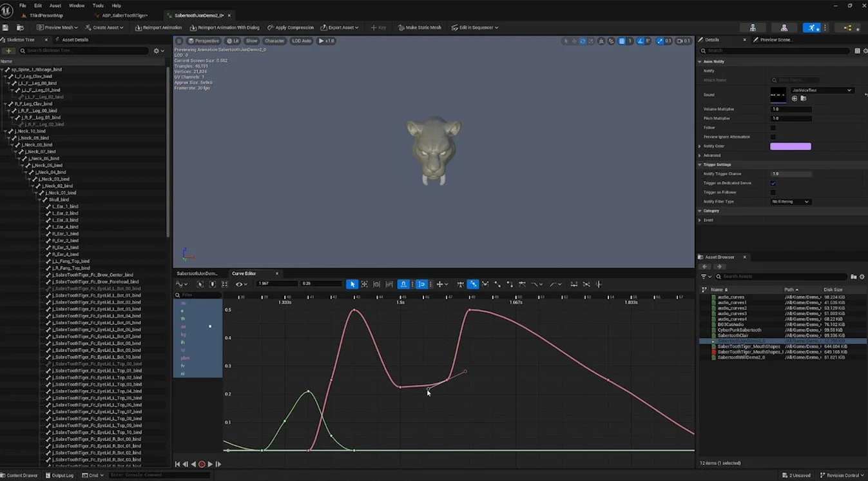Click the Make Static Mesh button

(420, 28)
